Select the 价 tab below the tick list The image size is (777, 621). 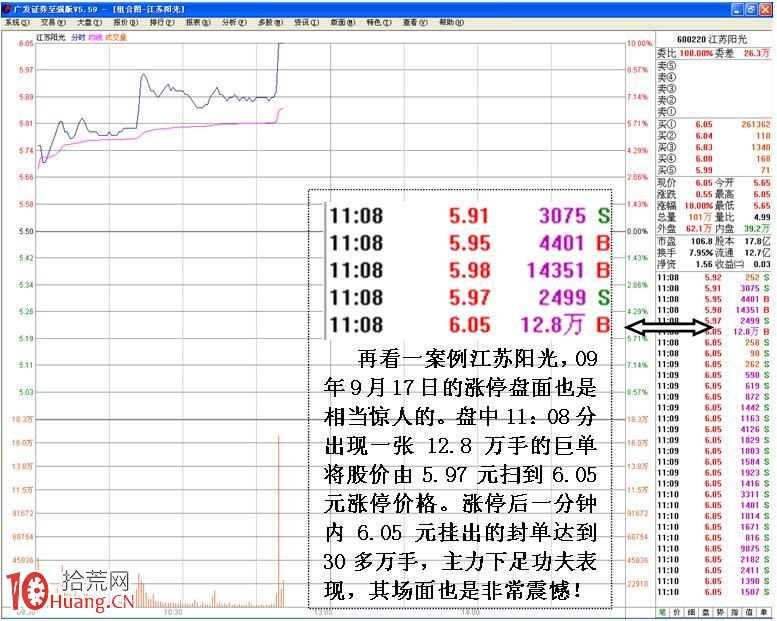[x=677, y=613]
